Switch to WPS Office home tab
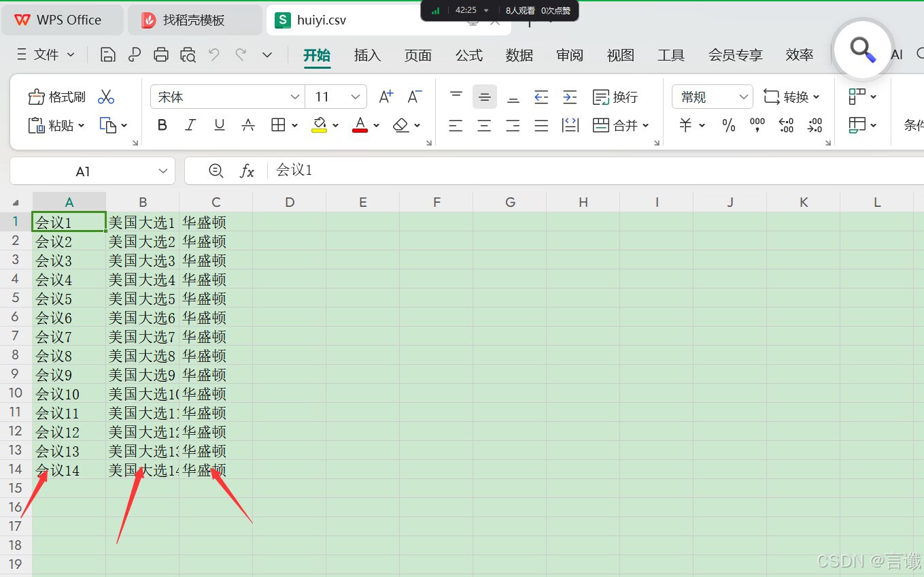This screenshot has height=577, width=924. click(63, 20)
